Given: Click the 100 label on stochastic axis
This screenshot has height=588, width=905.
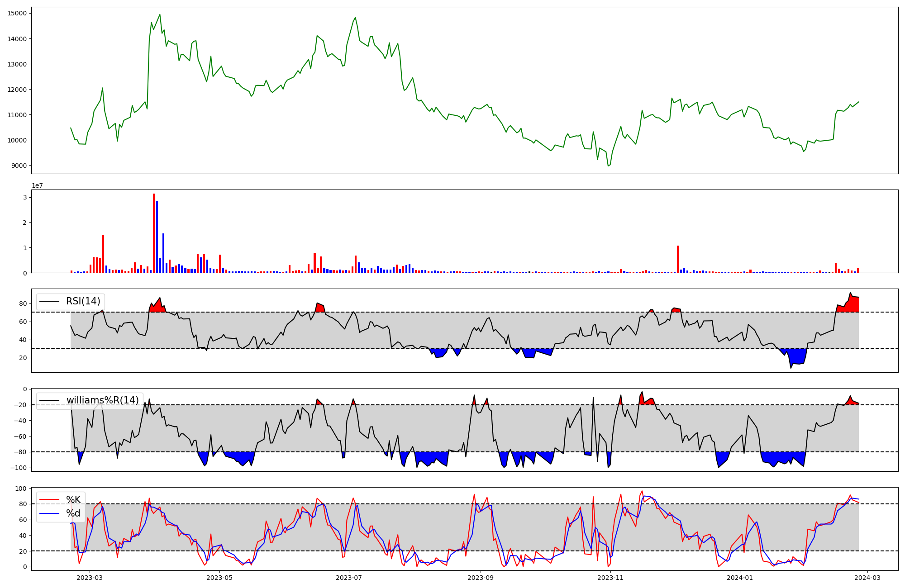Looking at the screenshot, I should tap(21, 488).
